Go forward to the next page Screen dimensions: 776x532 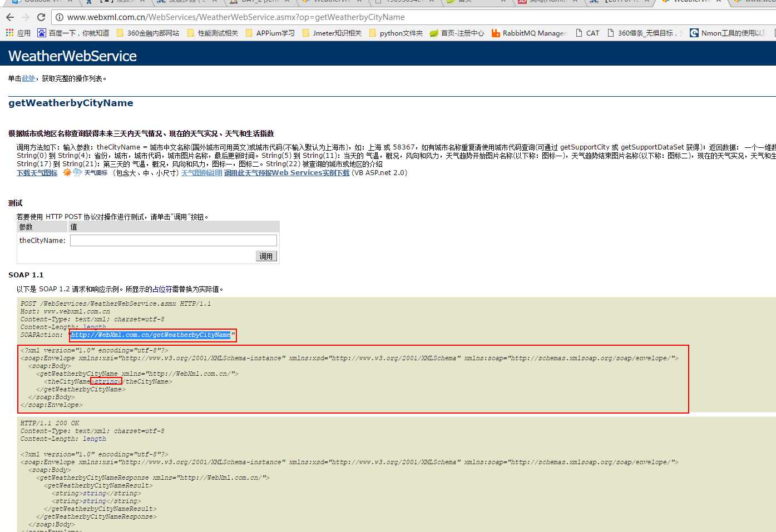[x=25, y=17]
